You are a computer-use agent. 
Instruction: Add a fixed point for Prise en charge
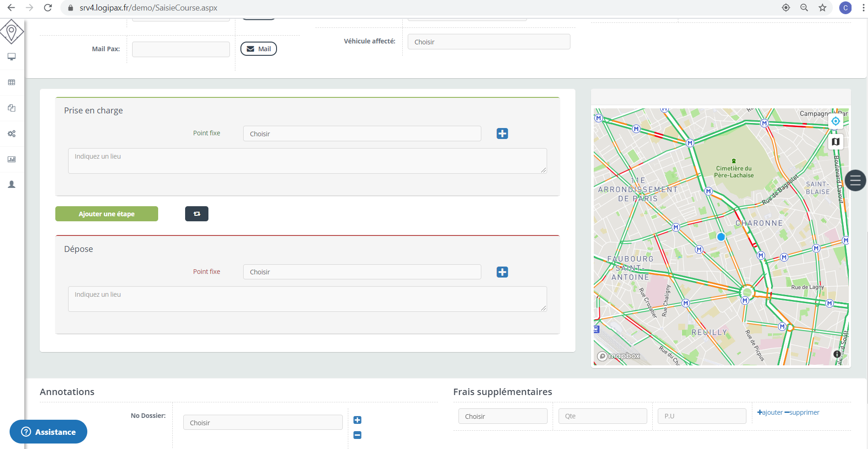(x=502, y=134)
